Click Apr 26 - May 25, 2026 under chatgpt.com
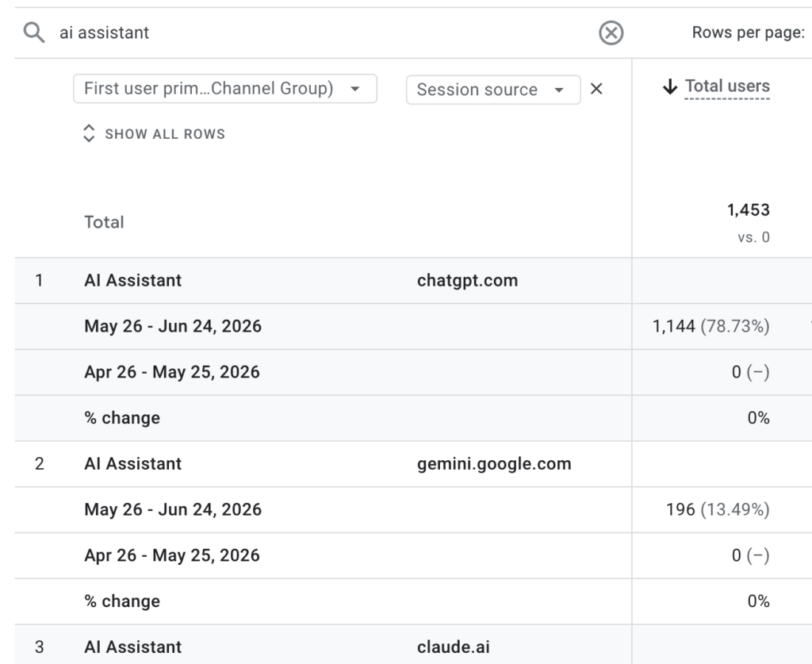The width and height of the screenshot is (812, 664). (172, 372)
